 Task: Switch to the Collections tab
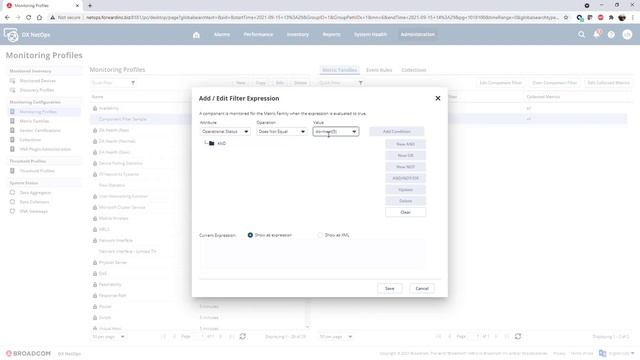(x=414, y=70)
